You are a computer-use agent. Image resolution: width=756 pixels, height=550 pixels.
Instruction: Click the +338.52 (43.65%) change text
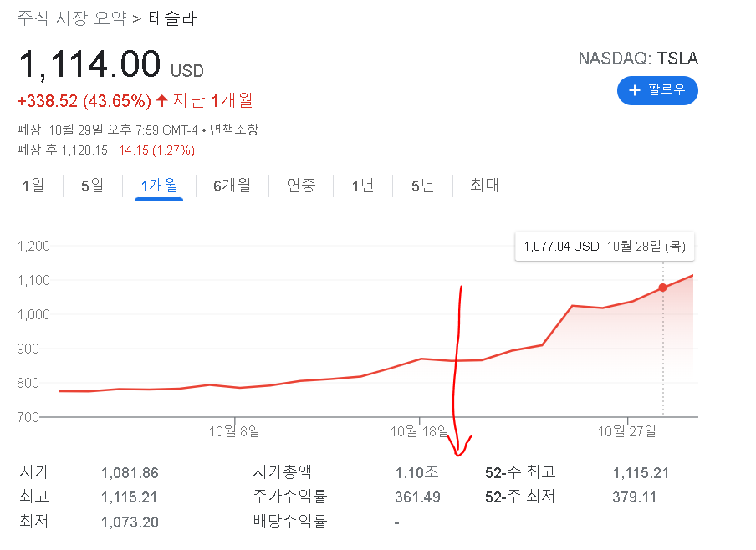84,101
